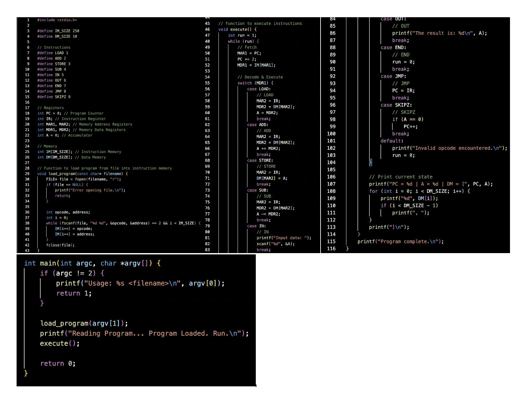532x394 pixels.
Task: Click the 'The result is' printf line
Action: [440, 33]
